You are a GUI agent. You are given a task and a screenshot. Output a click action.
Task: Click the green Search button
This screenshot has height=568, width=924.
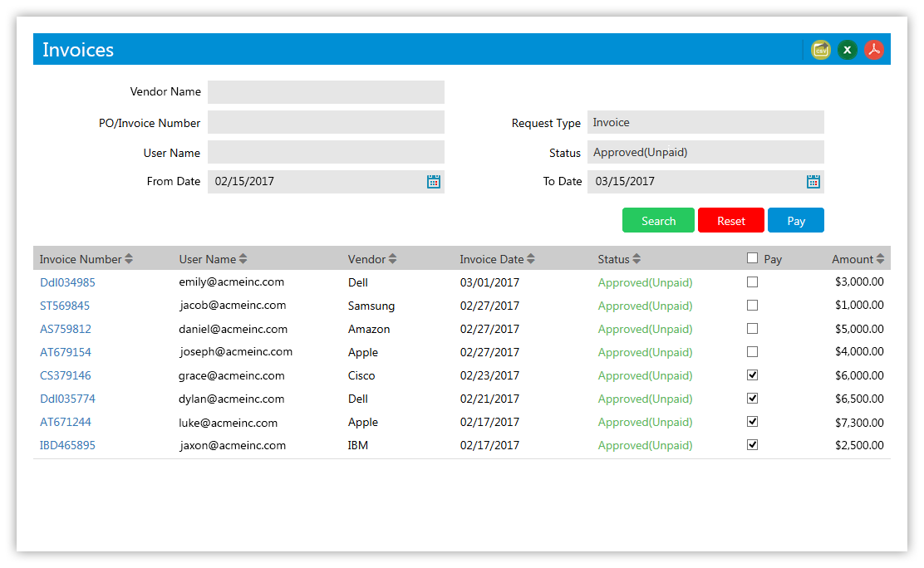658,220
